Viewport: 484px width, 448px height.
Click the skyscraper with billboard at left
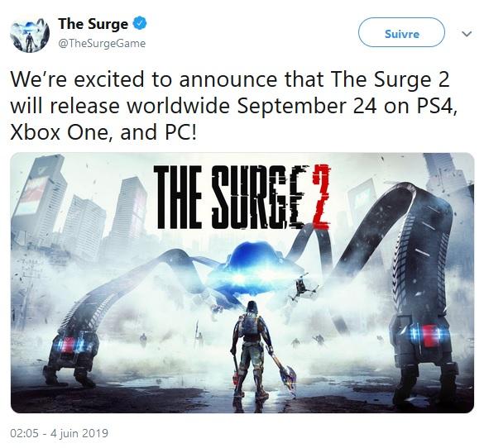click(x=41, y=198)
